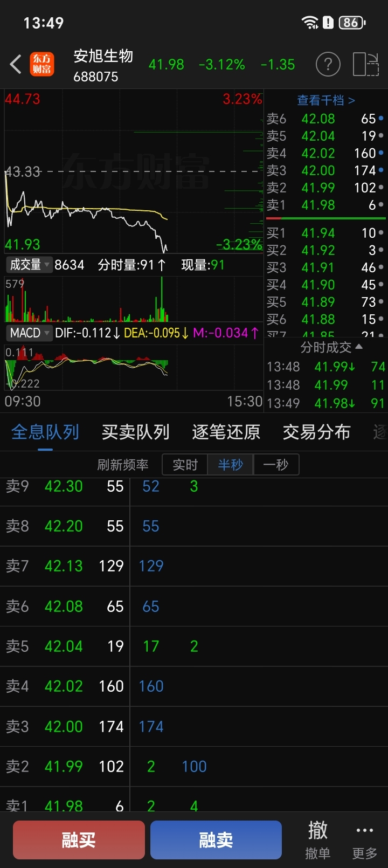
Task: Tap the 融买 margin buy button
Action: pyautogui.click(x=79, y=840)
